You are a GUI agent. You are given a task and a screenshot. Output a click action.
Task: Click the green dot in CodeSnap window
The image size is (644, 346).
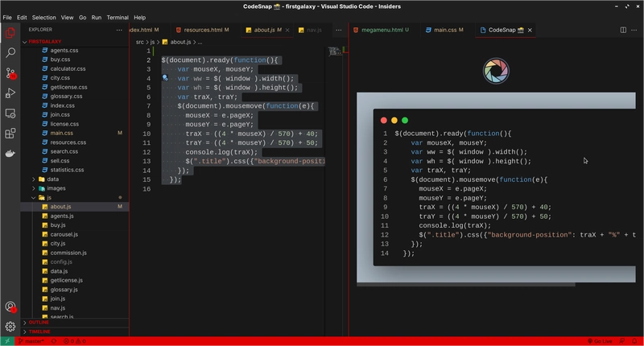coord(405,120)
